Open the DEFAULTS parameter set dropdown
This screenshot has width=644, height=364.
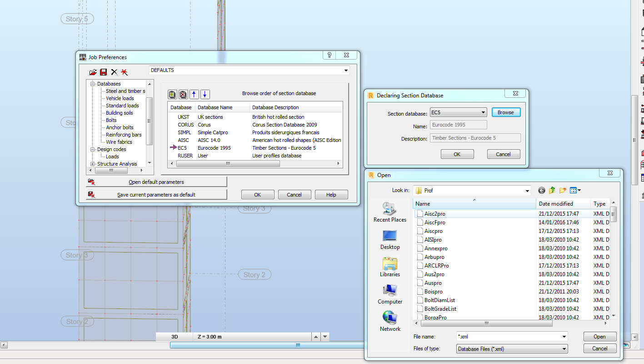[345, 70]
